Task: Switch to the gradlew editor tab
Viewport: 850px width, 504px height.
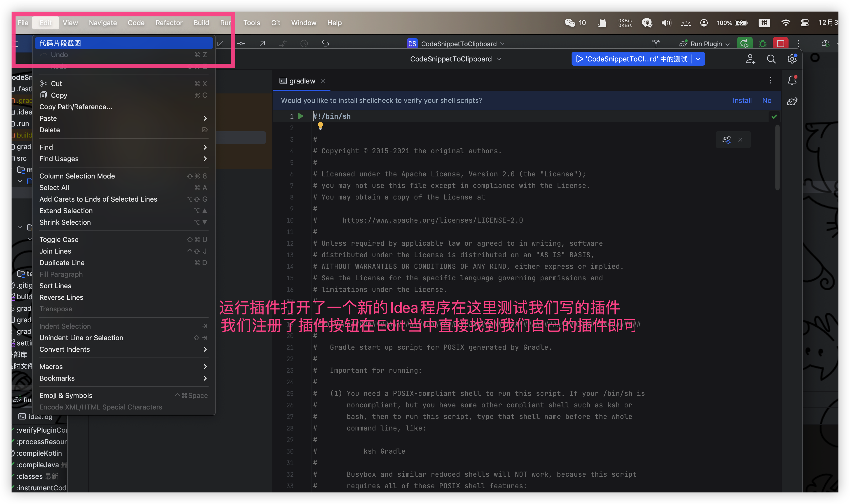Action: pyautogui.click(x=302, y=81)
